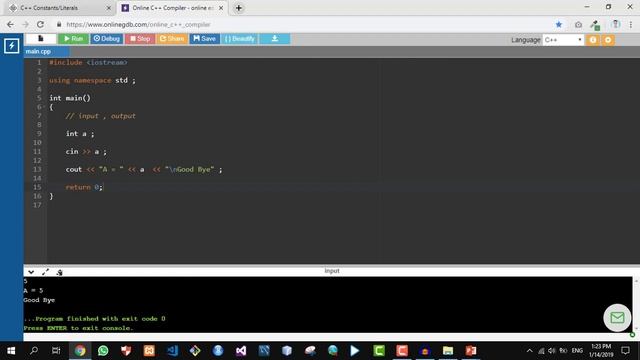
Task: Toggle the bookmark star for this page
Action: 559,24
